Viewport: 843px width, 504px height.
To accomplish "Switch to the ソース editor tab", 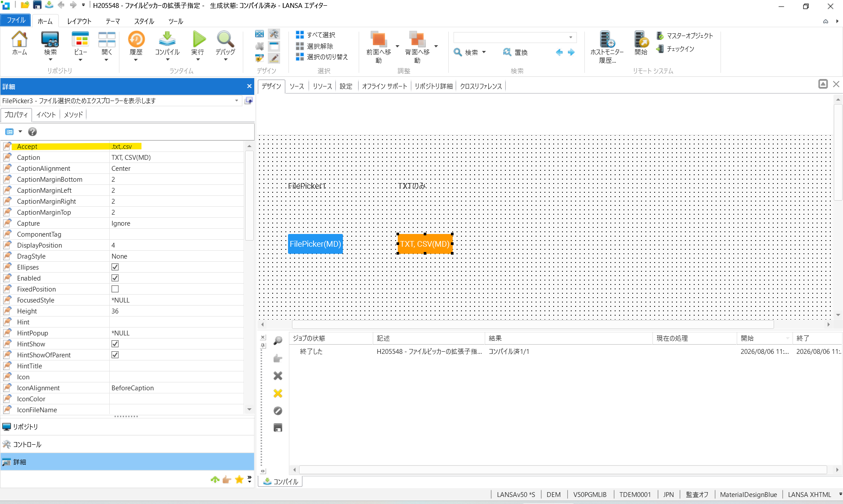I will tap(296, 86).
